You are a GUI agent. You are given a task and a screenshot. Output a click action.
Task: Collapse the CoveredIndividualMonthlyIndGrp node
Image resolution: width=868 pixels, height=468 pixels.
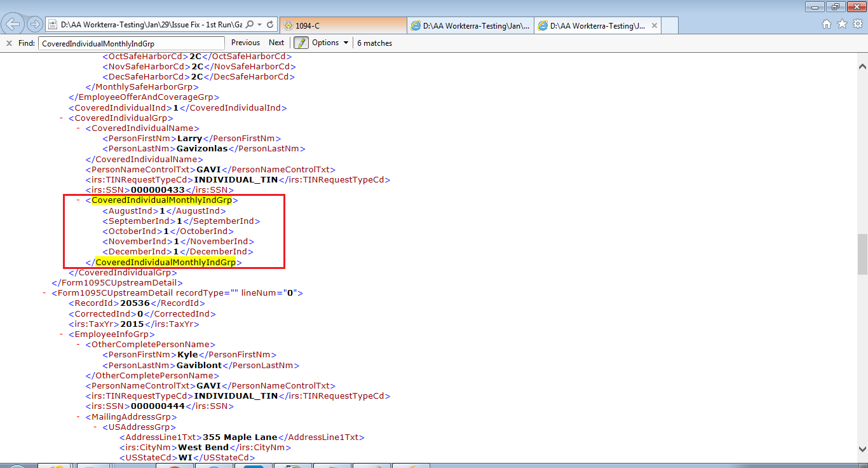point(79,200)
